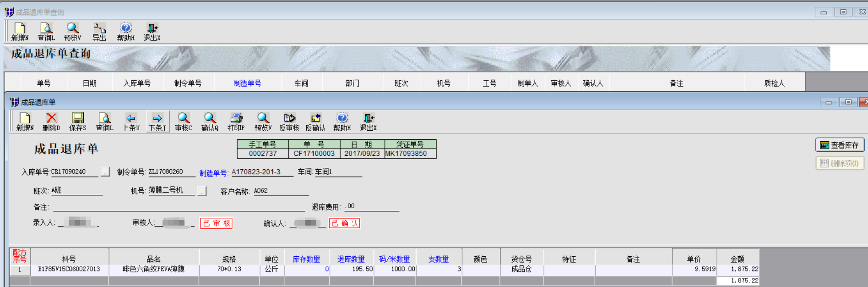Click 预览V icon in 成品退库单 window
Viewport: 868px width, 287px height.
(x=263, y=122)
